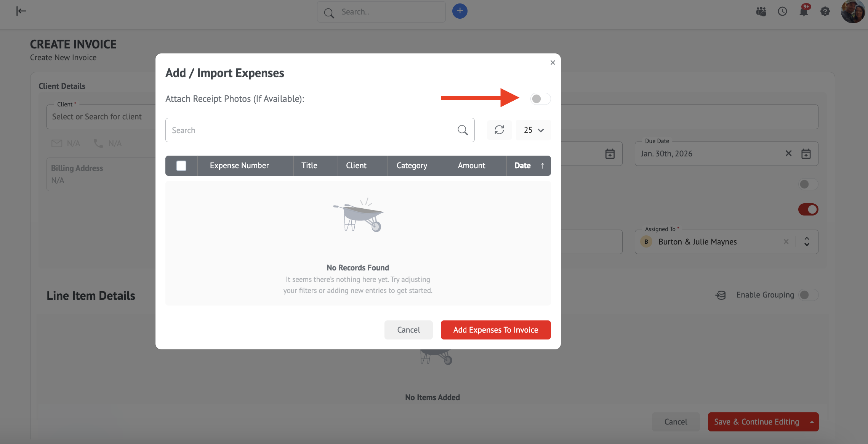Open the notifications bell icon

coord(804,11)
